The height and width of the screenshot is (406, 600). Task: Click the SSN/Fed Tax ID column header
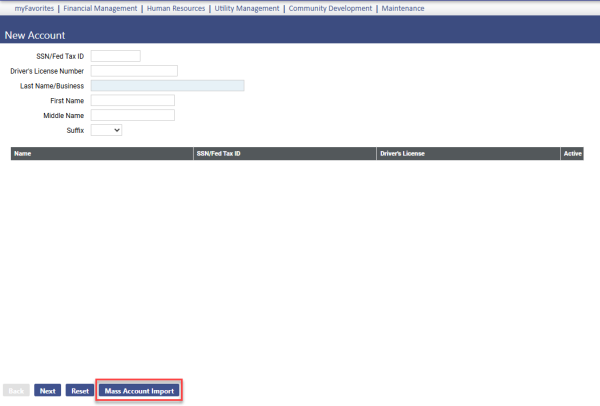pos(219,154)
